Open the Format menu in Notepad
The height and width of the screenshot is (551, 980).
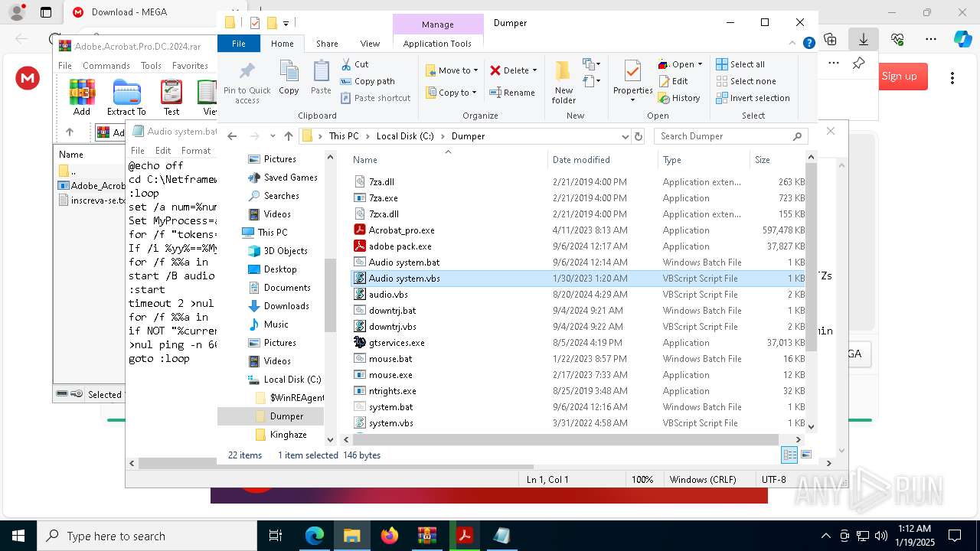point(196,151)
